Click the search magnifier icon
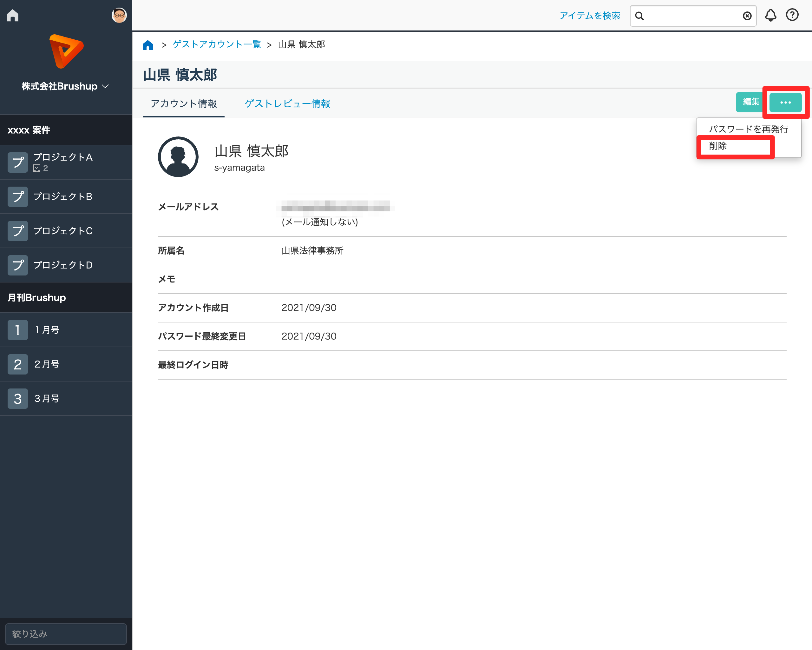Image resolution: width=812 pixels, height=650 pixels. pos(639,16)
